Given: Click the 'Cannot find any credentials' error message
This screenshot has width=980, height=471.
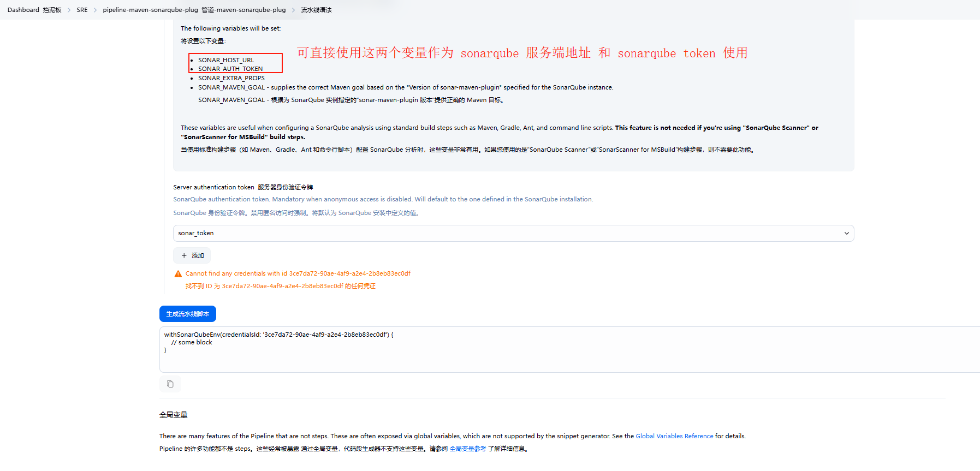Looking at the screenshot, I should pyautogui.click(x=298, y=273).
